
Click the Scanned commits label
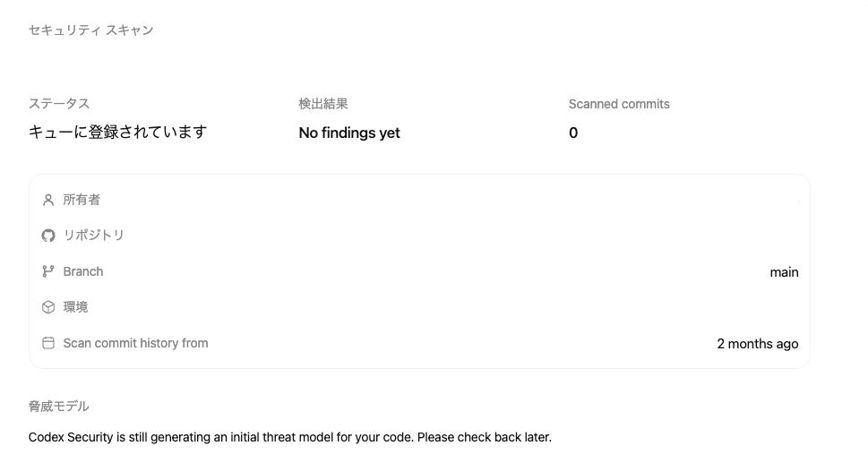point(619,104)
